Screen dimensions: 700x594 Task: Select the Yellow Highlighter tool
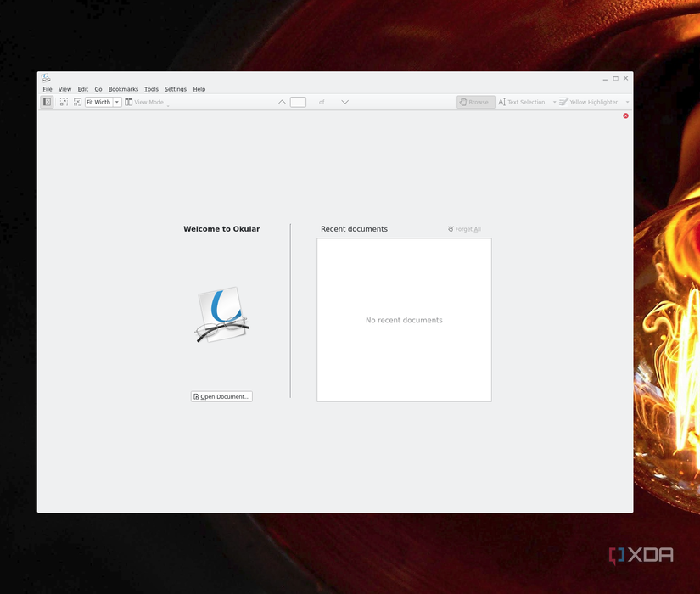588,103
